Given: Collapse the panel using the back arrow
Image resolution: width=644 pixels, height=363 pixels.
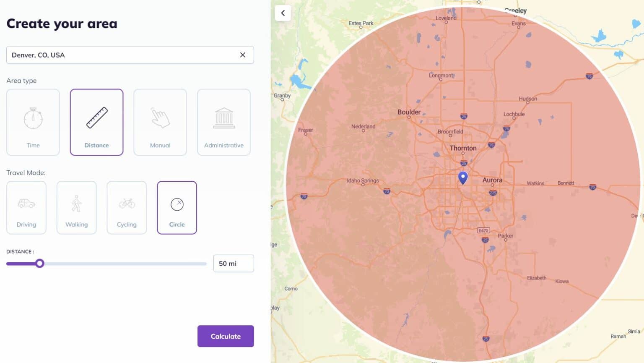Looking at the screenshot, I should click(283, 13).
